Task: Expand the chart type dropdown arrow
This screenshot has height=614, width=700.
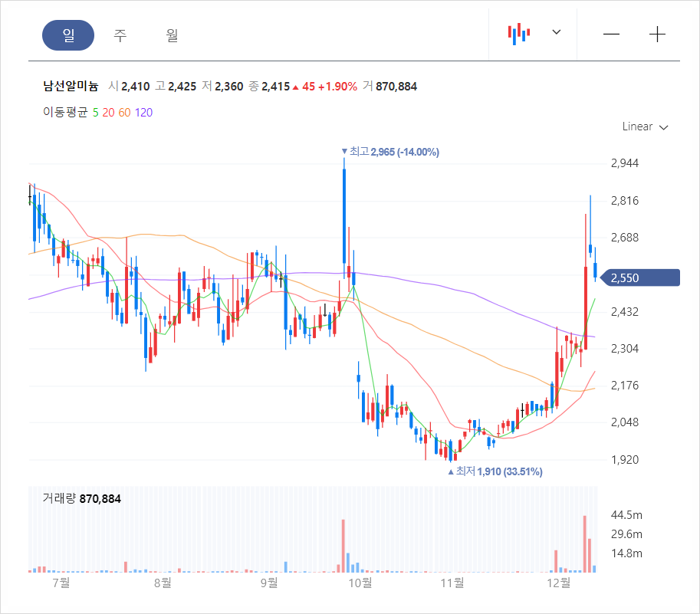Action: tap(557, 32)
